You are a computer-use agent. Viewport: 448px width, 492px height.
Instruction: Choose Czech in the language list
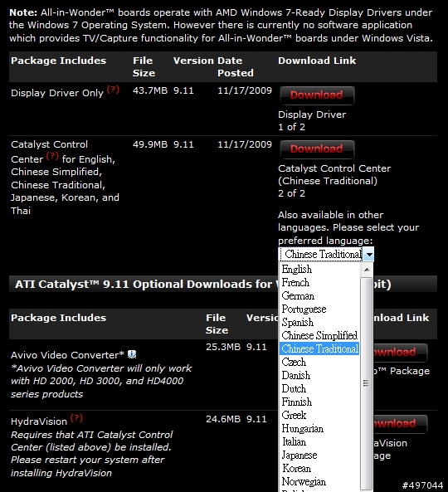coord(319,362)
